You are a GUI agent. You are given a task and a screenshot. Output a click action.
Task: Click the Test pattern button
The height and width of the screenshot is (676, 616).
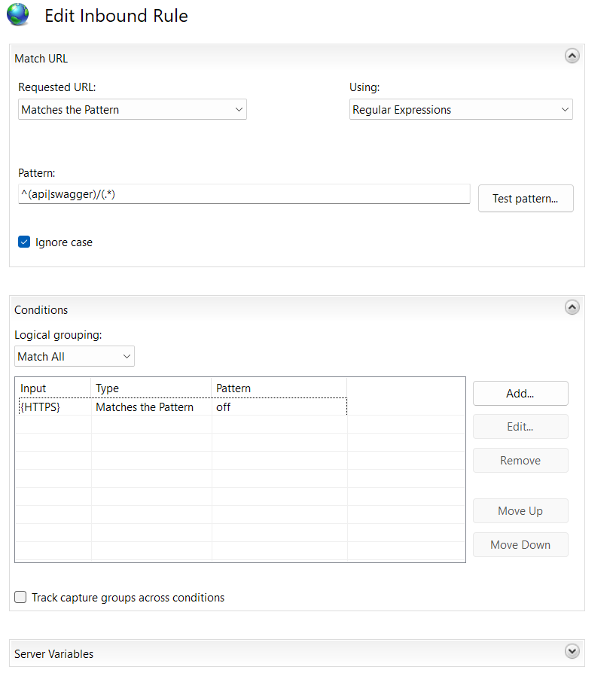526,198
